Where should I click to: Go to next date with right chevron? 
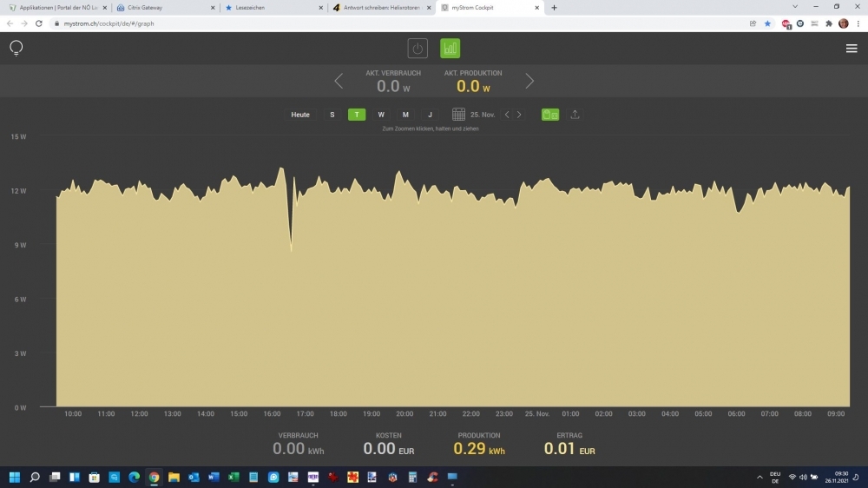[x=519, y=115]
